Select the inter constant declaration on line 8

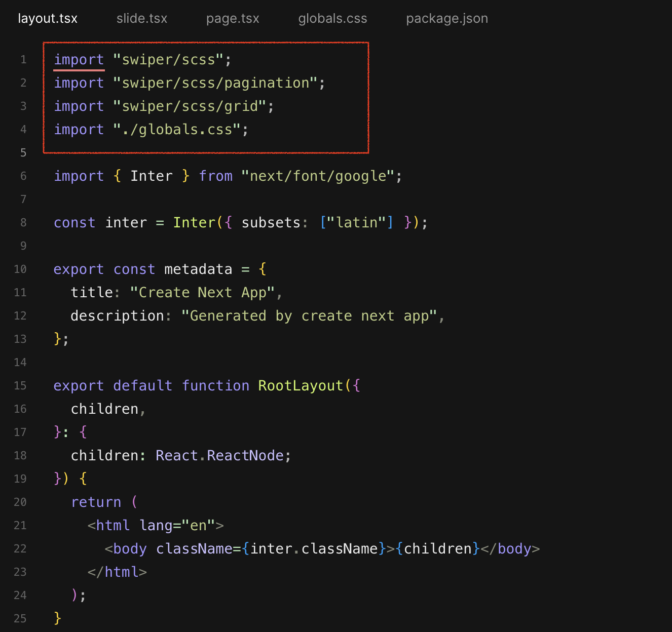(126, 222)
